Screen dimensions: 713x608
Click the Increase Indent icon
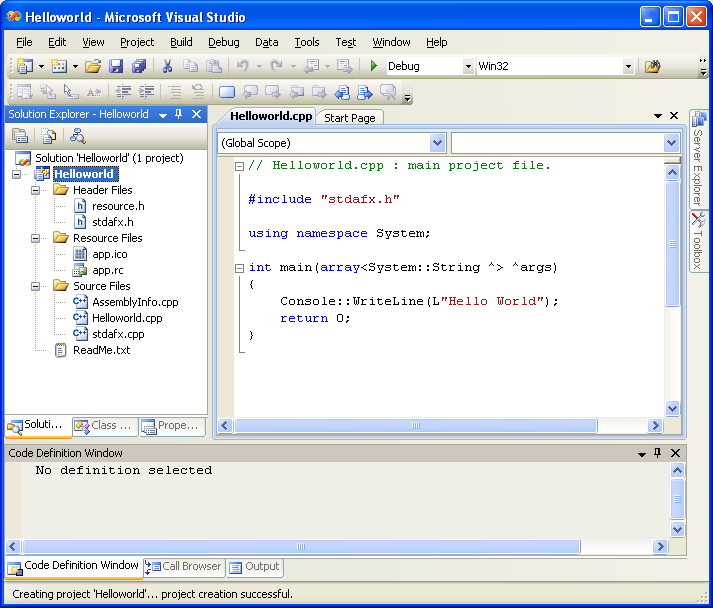[x=146, y=92]
